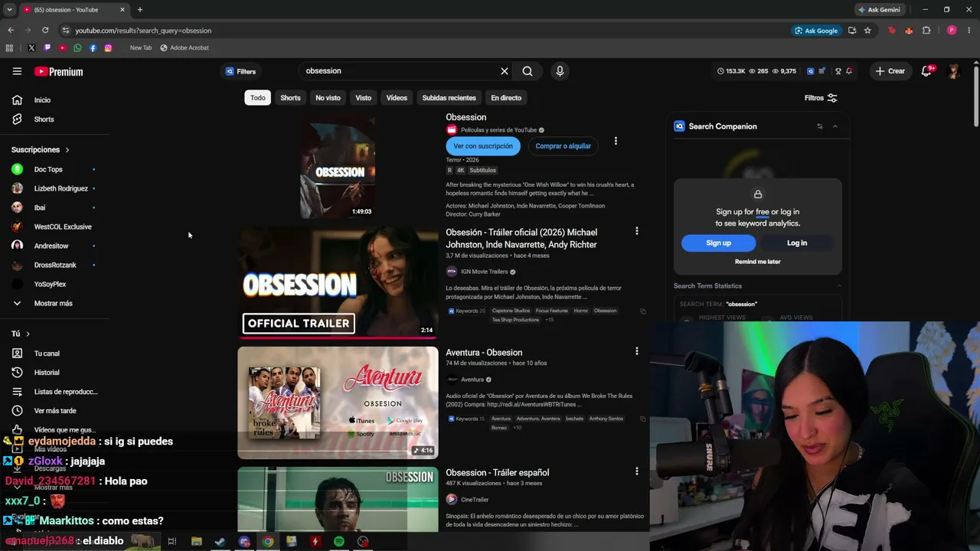Open the Chrome extensions puzzle icon

(x=926, y=31)
